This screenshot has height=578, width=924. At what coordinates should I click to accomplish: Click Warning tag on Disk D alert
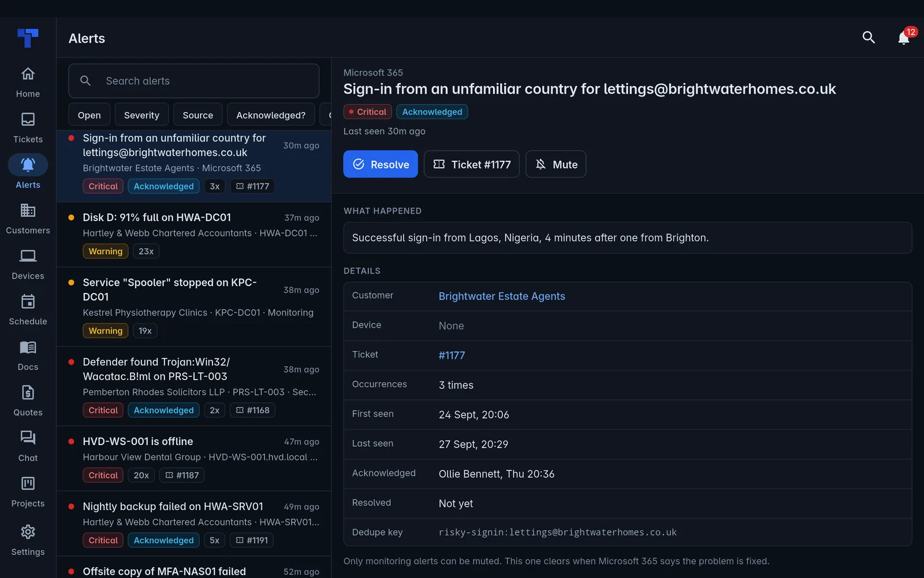coord(105,251)
